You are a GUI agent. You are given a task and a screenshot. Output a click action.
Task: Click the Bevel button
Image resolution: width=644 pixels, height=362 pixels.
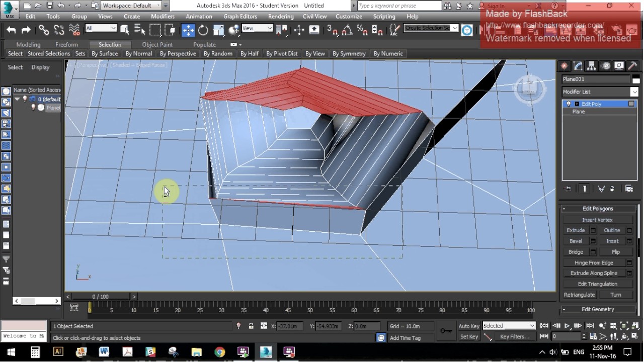[x=576, y=241]
